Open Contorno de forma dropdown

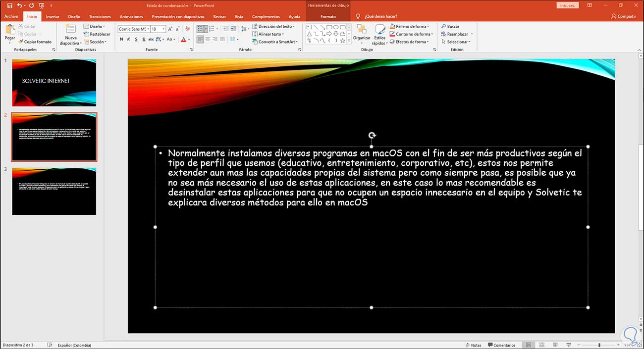coord(412,34)
